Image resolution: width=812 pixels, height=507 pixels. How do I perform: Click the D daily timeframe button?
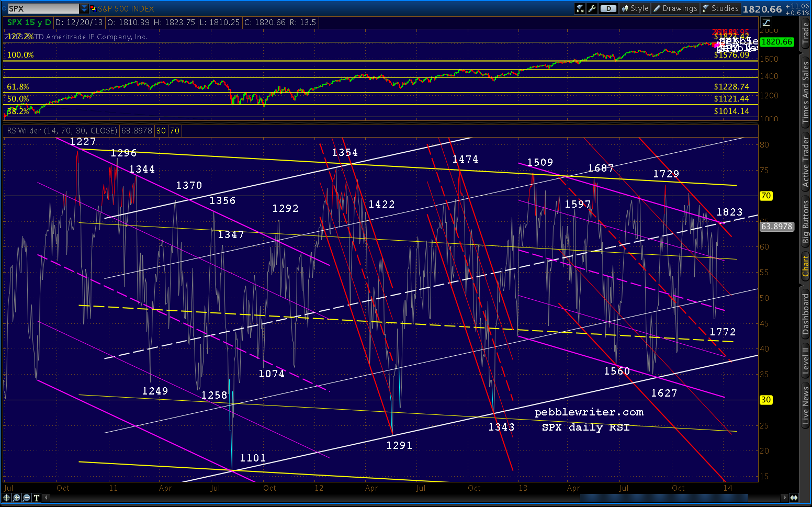tap(608, 8)
